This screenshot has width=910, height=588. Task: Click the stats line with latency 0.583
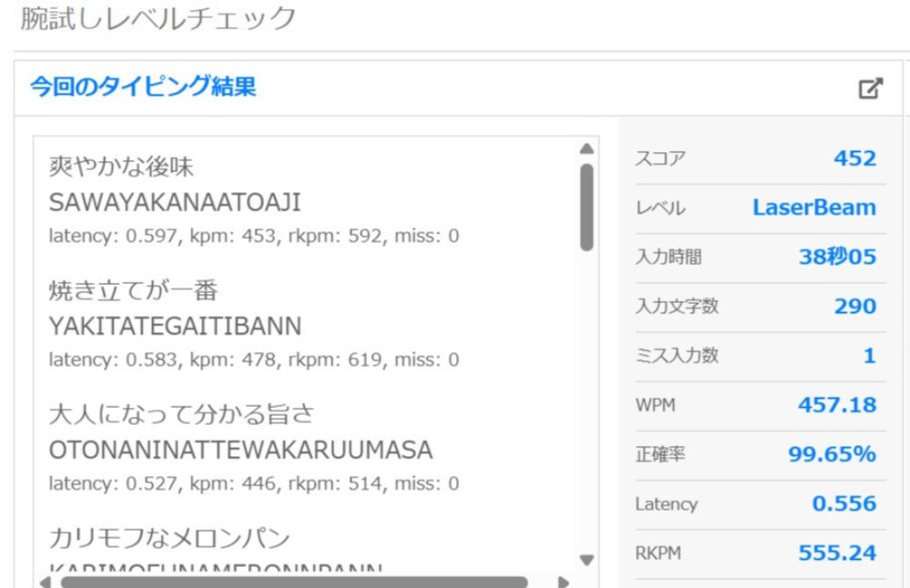254,360
